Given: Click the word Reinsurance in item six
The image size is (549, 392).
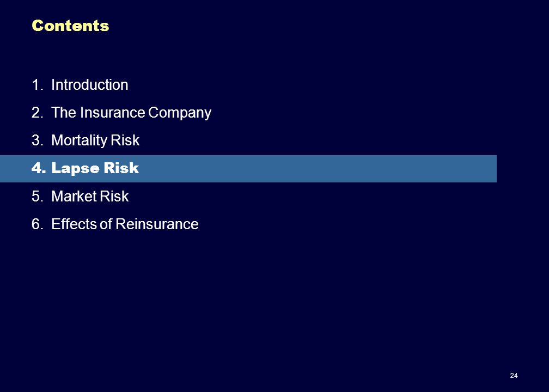Looking at the screenshot, I should coord(157,224).
